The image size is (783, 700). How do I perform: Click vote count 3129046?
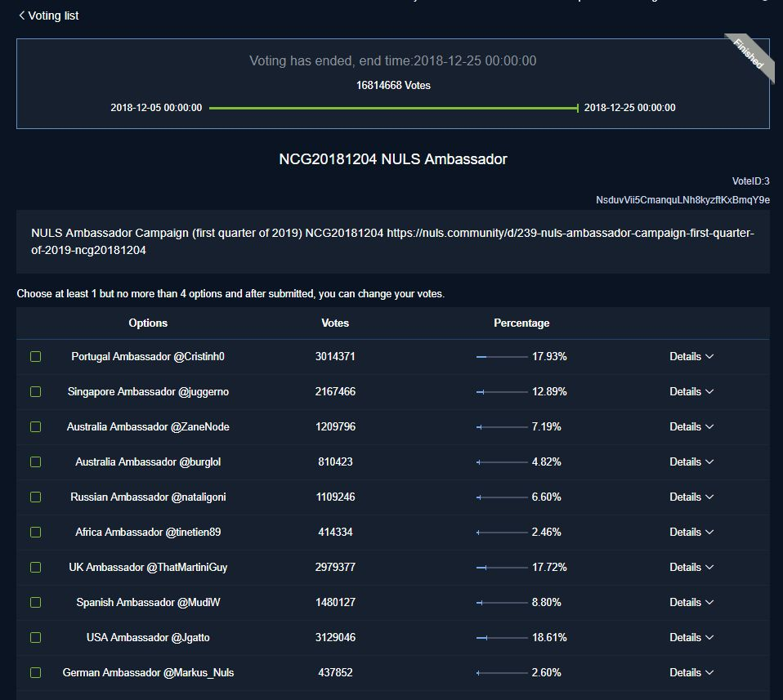pyautogui.click(x=335, y=638)
